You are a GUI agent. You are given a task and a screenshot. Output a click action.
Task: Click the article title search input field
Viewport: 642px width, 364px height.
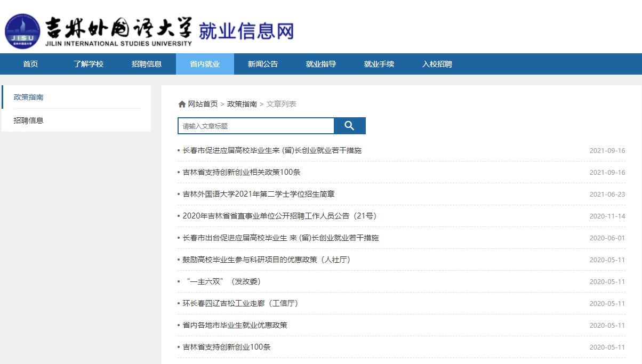256,126
